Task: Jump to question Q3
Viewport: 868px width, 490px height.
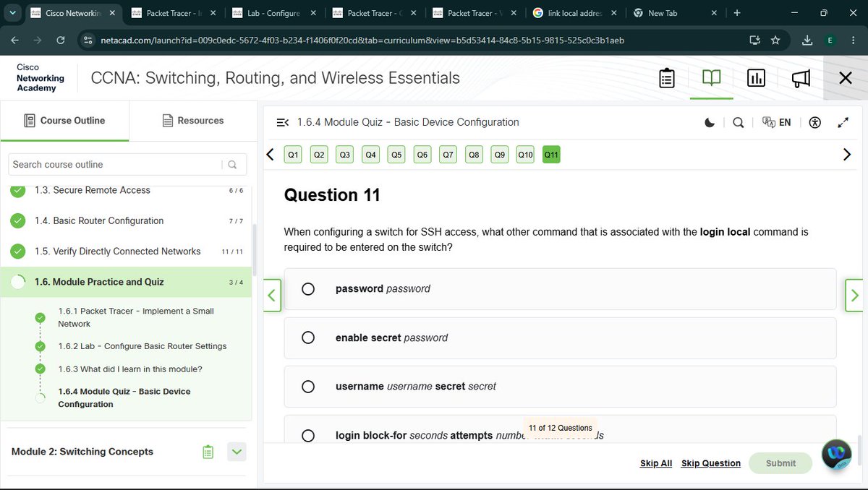Action: (x=345, y=155)
